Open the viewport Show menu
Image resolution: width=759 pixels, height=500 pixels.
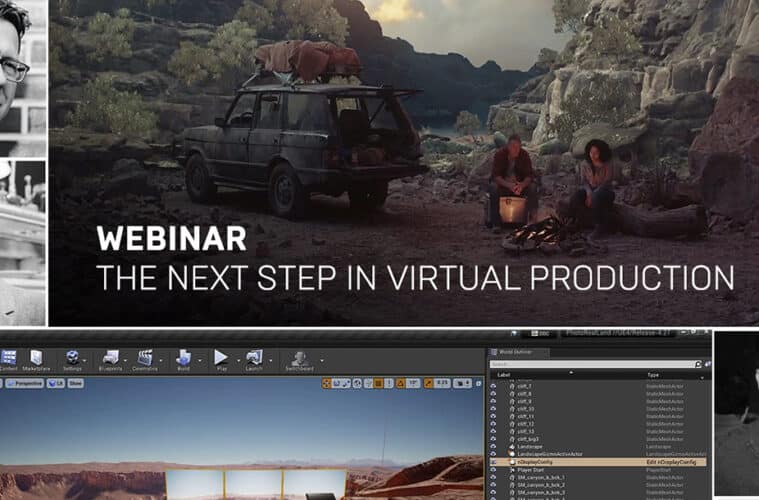coord(76,383)
